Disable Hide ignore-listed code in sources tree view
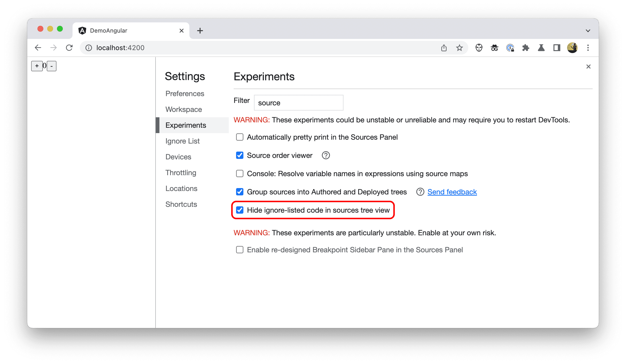 pyautogui.click(x=240, y=210)
